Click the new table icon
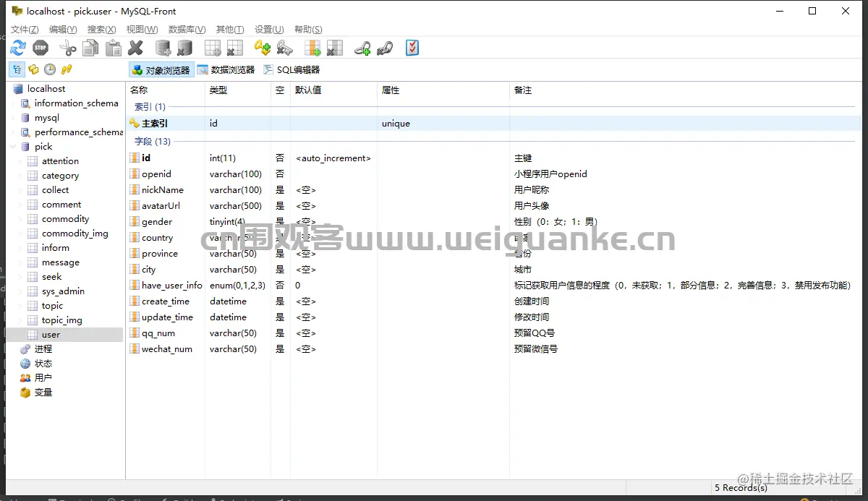This screenshot has height=501, width=868. [213, 48]
